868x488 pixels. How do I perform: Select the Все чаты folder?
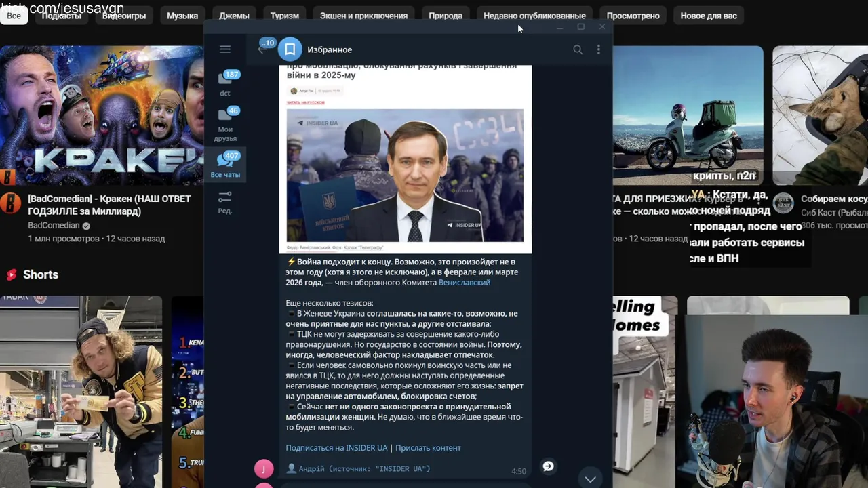tap(225, 165)
